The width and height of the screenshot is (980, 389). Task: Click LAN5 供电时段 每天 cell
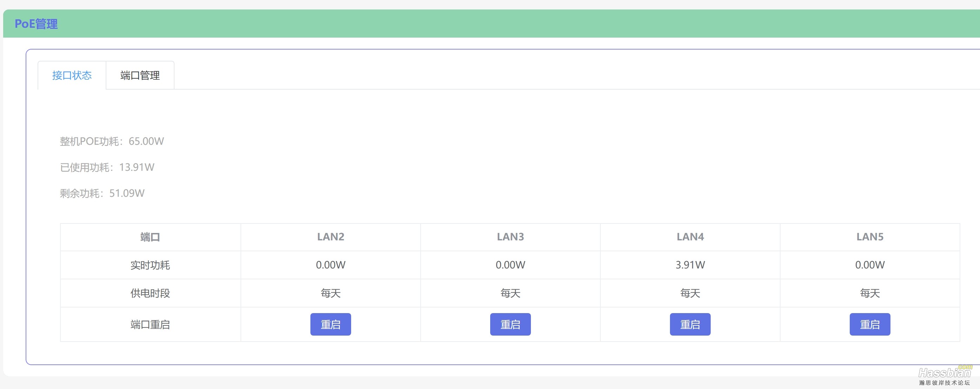870,293
